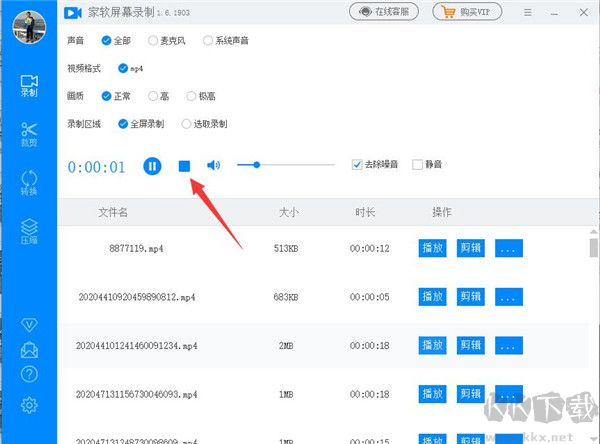Open settings gear icon in sidebar
Viewport: 600px width, 444px height.
(x=29, y=404)
